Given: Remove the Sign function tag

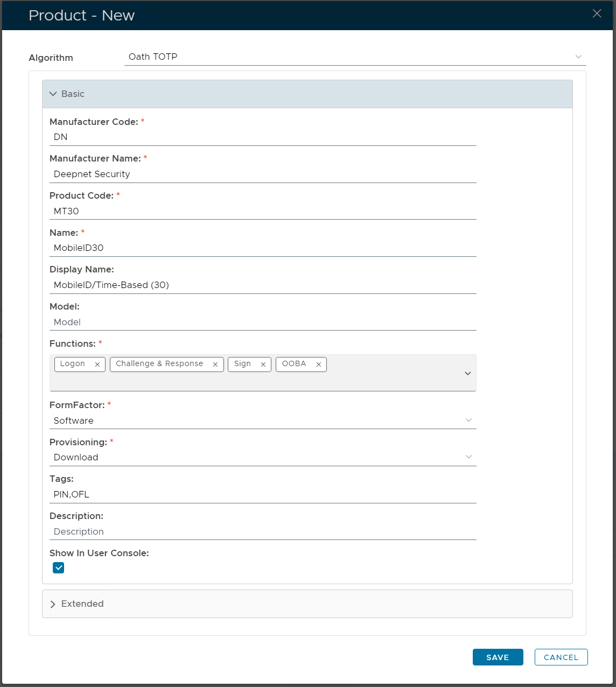Looking at the screenshot, I should 263,364.
